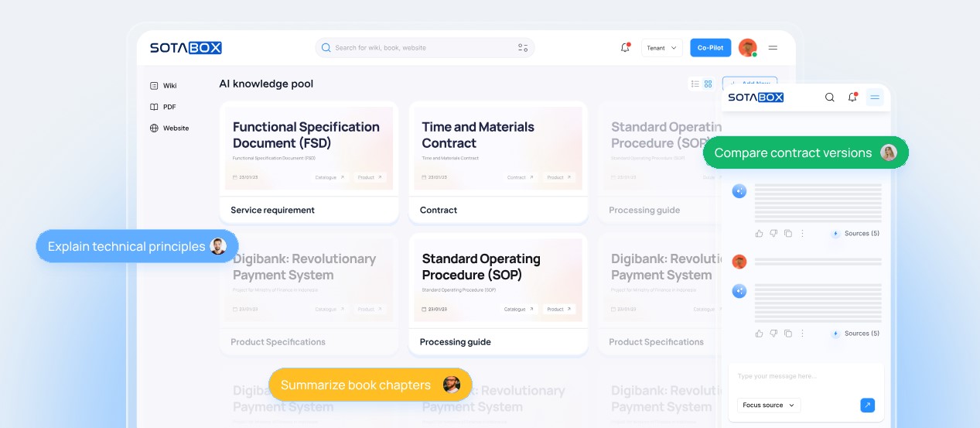
Task: Click 'Summarize book chapters' yellow chip
Action: pyautogui.click(x=370, y=385)
